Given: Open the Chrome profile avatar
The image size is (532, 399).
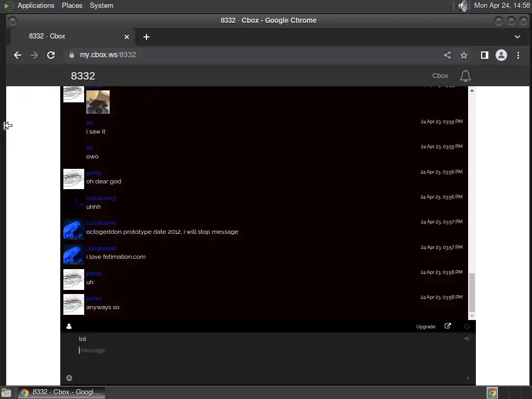Looking at the screenshot, I should (501, 55).
